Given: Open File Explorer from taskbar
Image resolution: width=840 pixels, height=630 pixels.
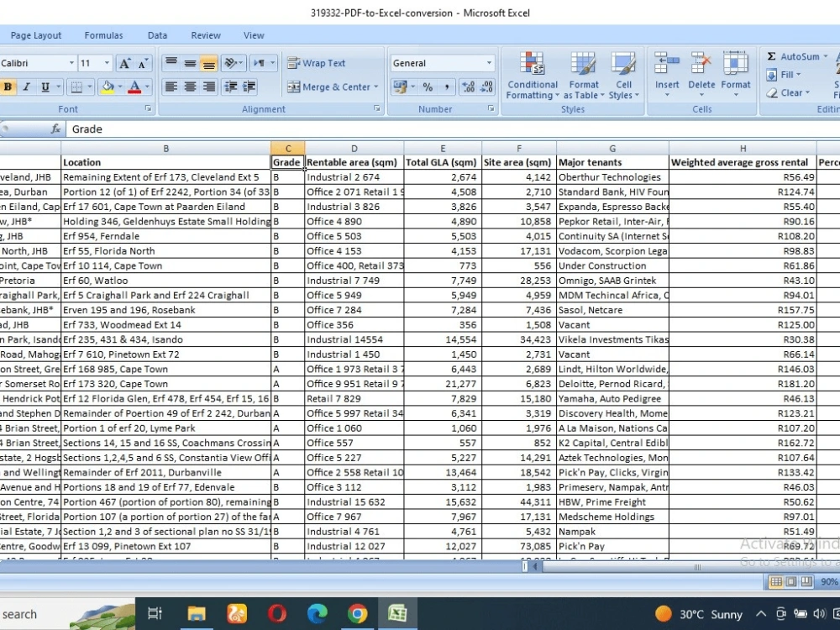Looking at the screenshot, I should point(196,614).
